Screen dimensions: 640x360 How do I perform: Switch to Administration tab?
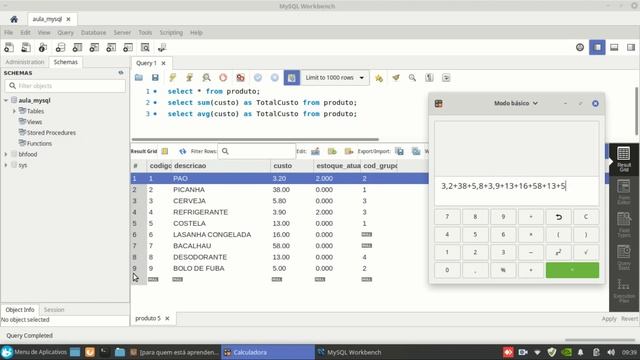coord(25,62)
